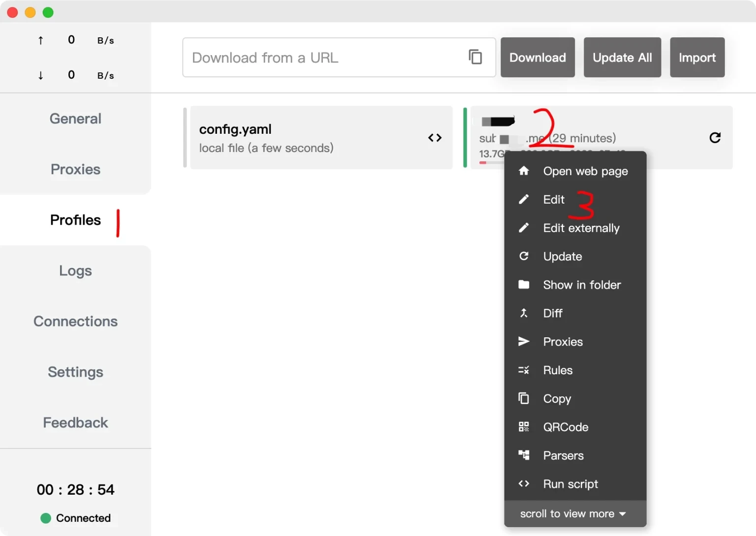The height and width of the screenshot is (536, 756).
Task: Expand scroll to view more arrow
Action: (623, 514)
